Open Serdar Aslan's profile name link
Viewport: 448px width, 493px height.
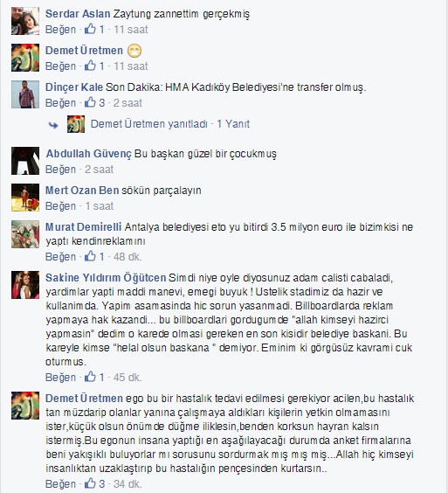click(78, 14)
